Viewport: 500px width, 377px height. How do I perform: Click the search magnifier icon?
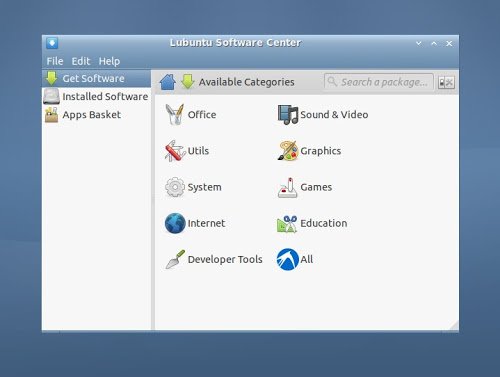(x=332, y=81)
